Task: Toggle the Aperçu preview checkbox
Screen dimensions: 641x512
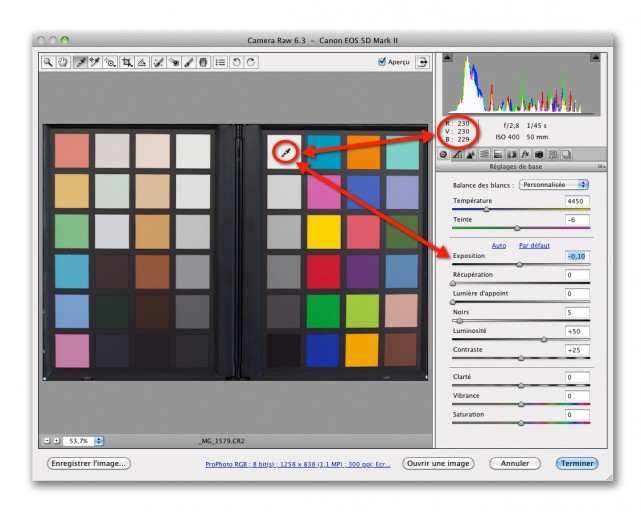Action: click(382, 62)
